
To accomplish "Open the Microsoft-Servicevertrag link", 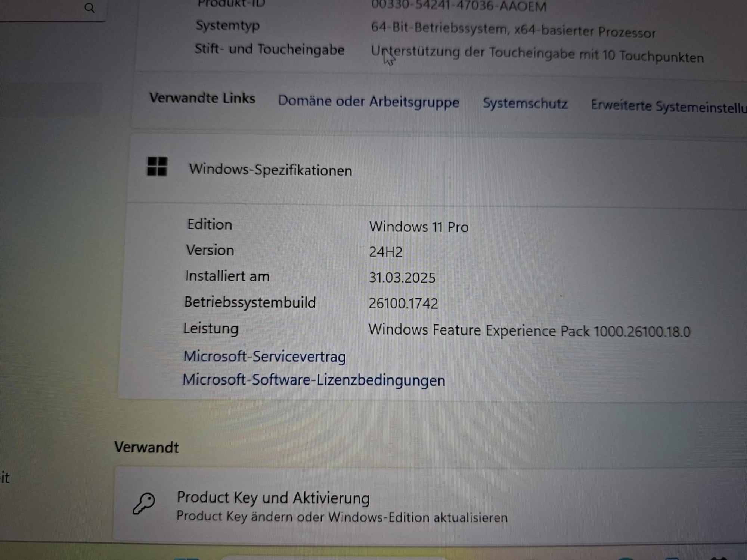I will tap(264, 357).
